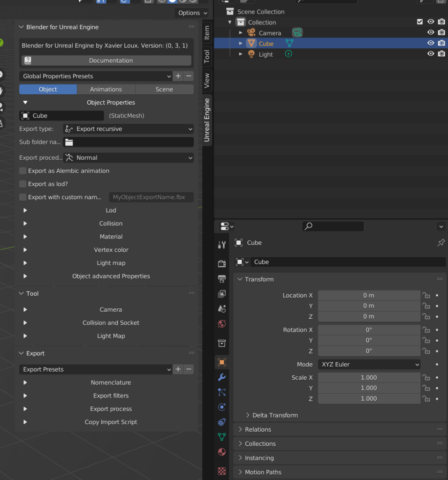Open the Export Presets dropdown
The image size is (448, 480).
click(96, 369)
